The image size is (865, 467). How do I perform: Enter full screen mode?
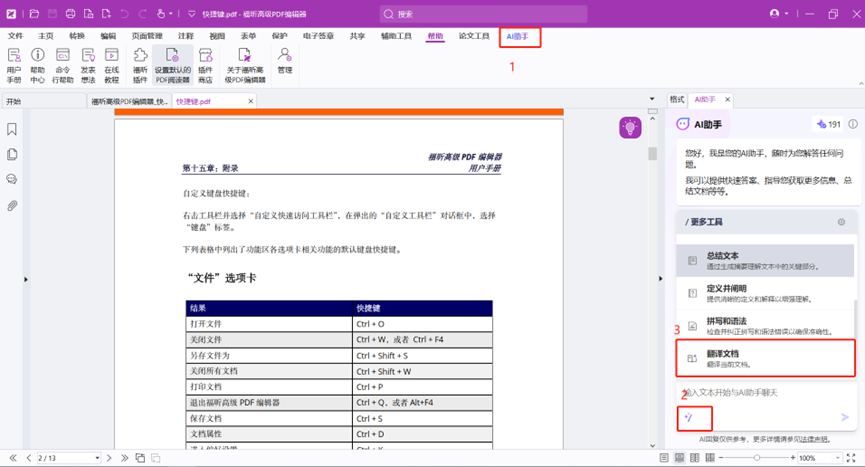coord(851,458)
